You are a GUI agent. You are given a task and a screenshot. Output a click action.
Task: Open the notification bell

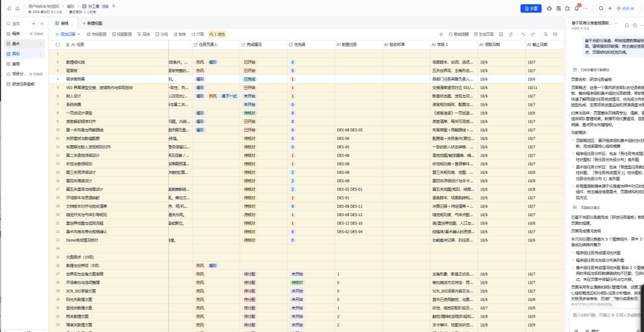coord(576,8)
